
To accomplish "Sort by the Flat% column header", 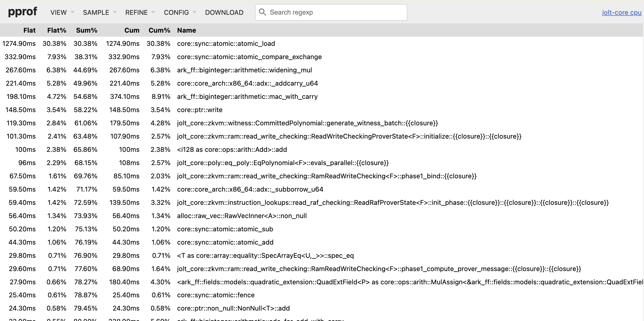I will 57,30.
